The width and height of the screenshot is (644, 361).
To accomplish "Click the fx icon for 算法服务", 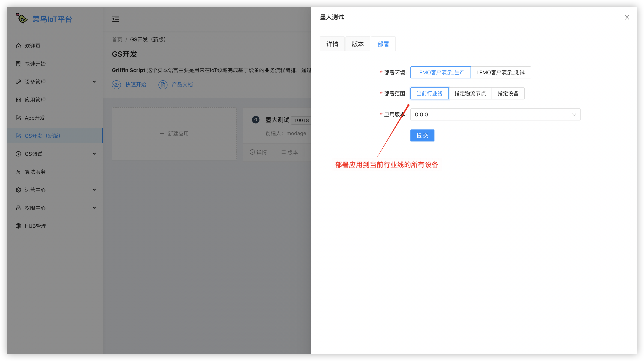I will coord(18,172).
